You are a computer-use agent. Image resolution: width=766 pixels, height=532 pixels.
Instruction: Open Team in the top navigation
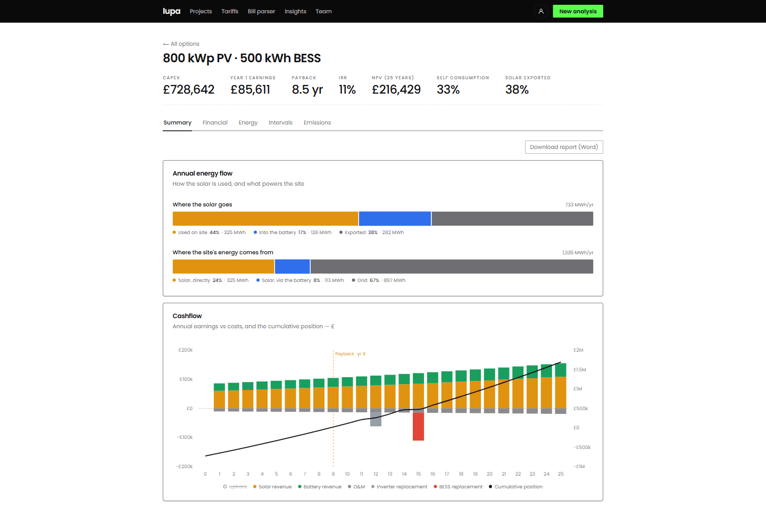click(x=323, y=11)
